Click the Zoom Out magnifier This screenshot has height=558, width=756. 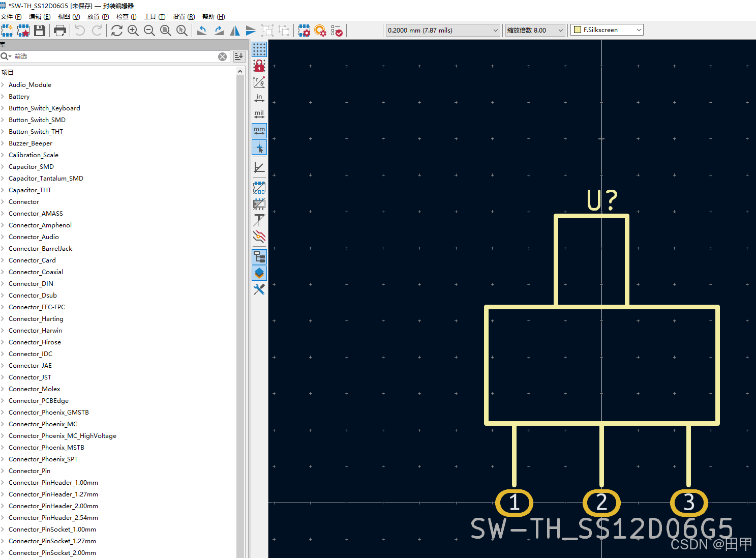[149, 31]
